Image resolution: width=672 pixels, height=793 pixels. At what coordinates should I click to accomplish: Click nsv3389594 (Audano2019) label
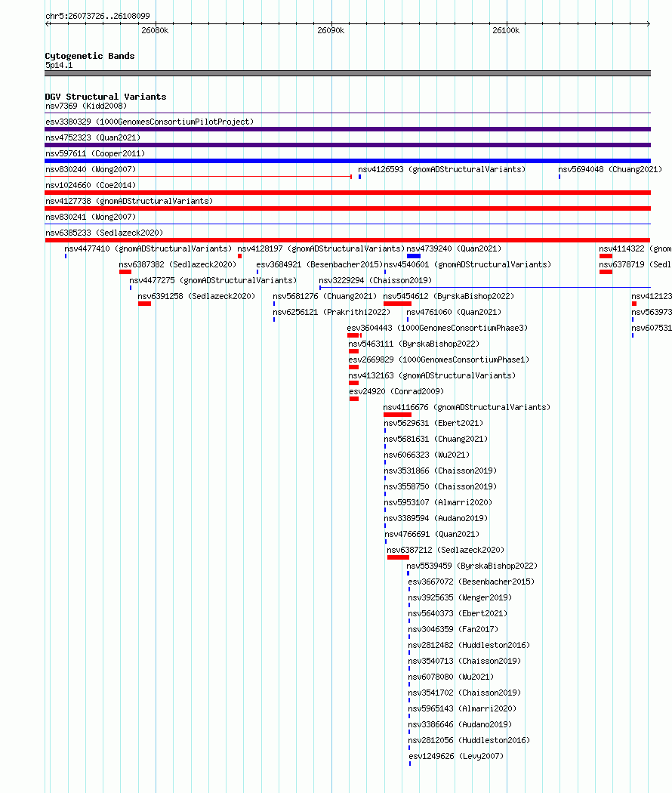pos(436,518)
